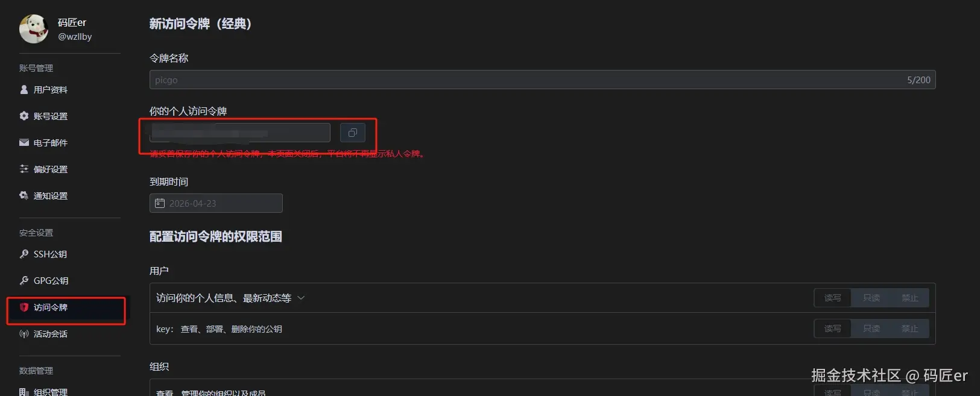Open GPG公钥 via its key icon
The width and height of the screenshot is (980, 396).
tap(24, 281)
